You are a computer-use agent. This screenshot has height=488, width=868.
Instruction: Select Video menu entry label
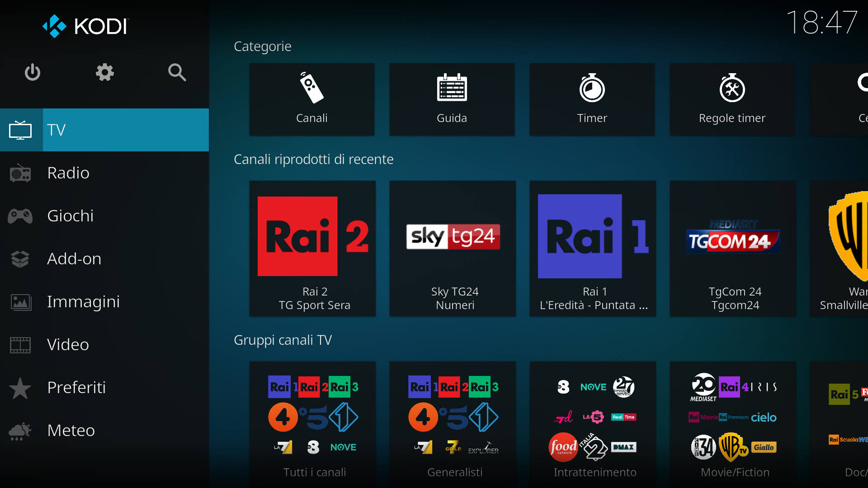(68, 345)
